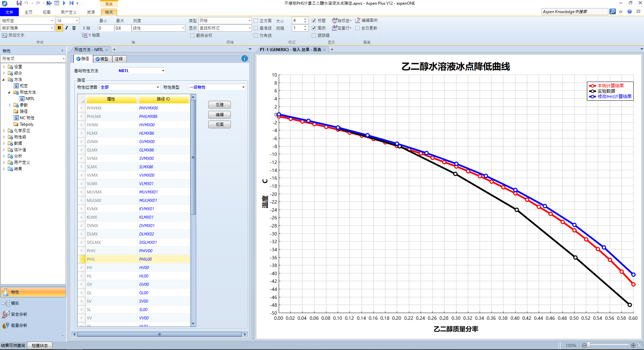The height and width of the screenshot is (350, 644).
Task: Toggle Italic font formatting
Action: click(67, 28)
